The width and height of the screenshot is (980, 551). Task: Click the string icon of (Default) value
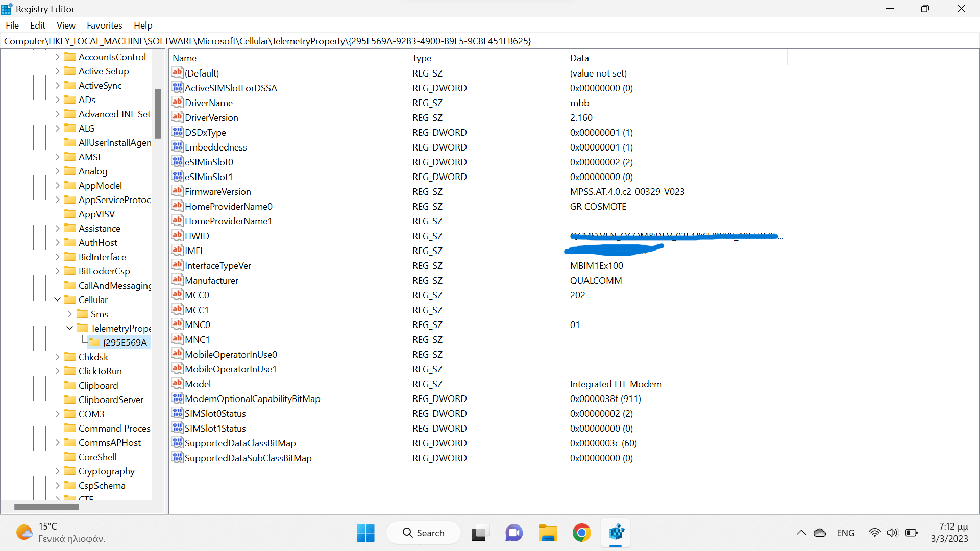click(177, 72)
